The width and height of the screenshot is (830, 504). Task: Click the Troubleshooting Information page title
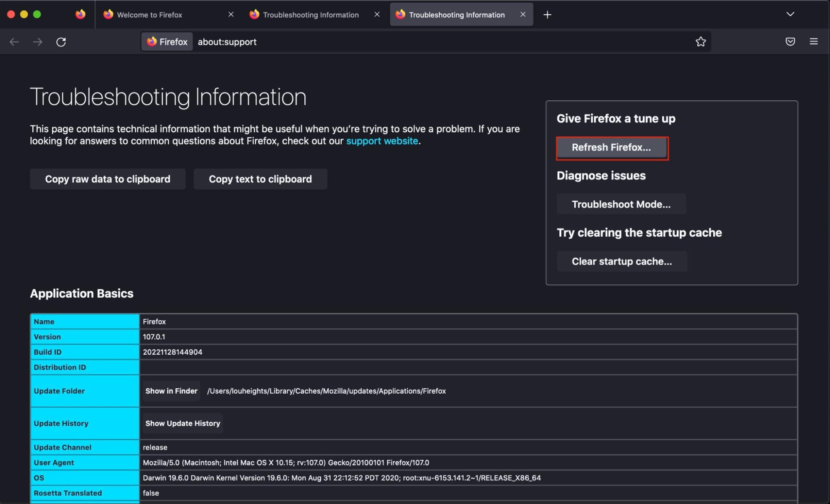click(168, 97)
